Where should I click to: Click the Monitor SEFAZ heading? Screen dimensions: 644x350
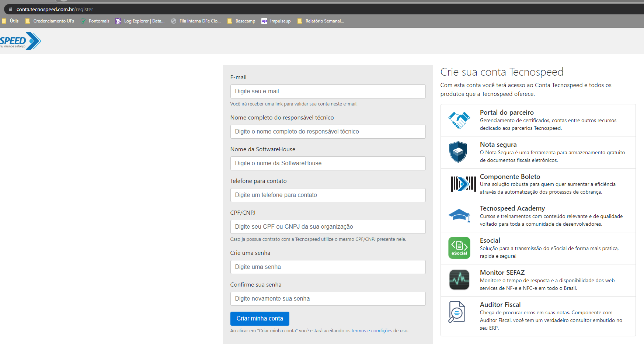[x=502, y=273]
